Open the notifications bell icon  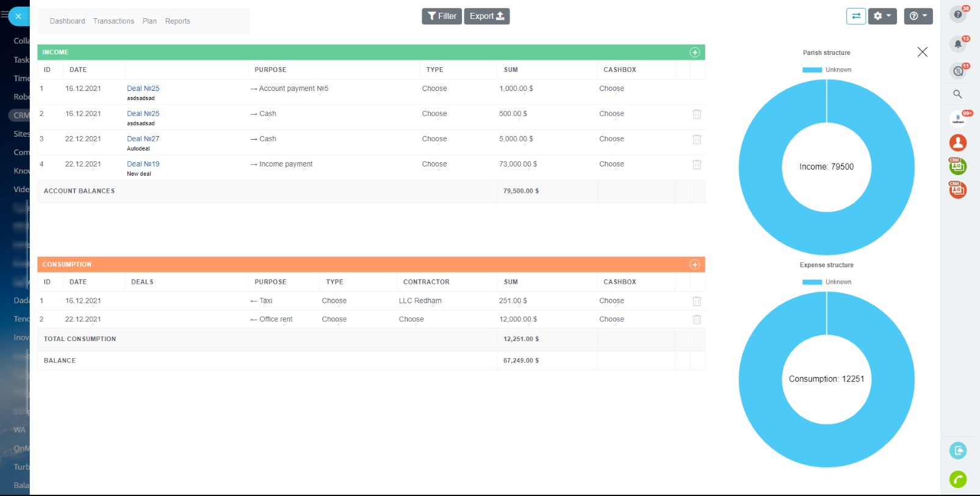(x=958, y=44)
